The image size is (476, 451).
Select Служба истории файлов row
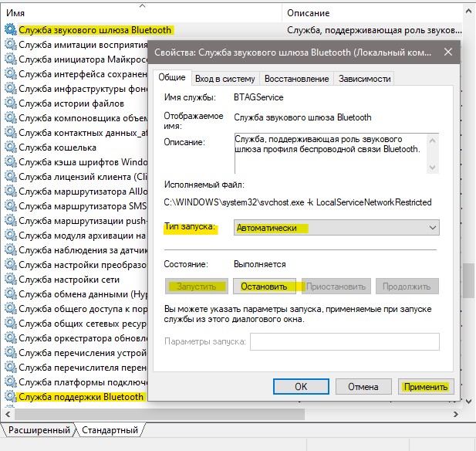pos(71,103)
